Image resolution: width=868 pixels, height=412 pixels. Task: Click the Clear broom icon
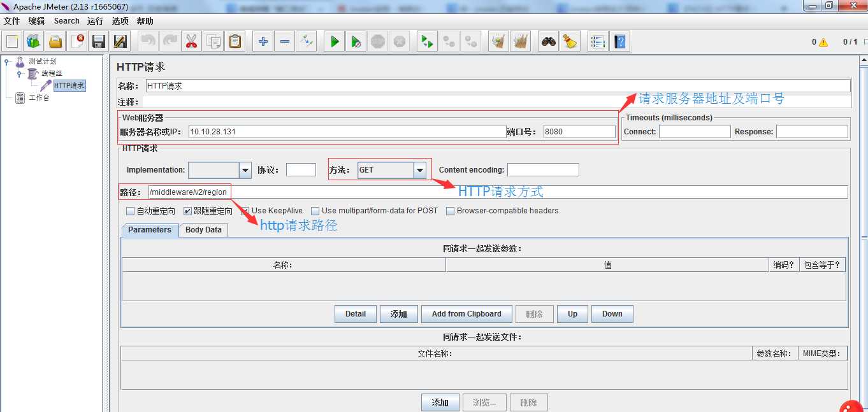[x=499, y=41]
